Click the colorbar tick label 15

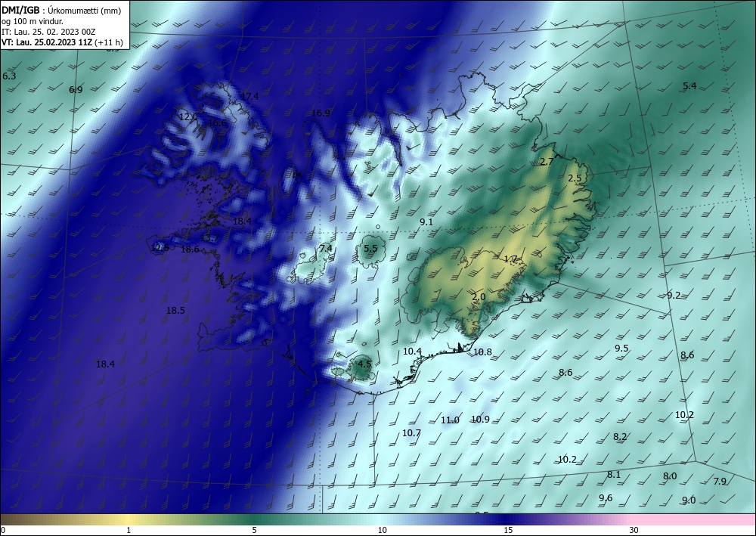pyautogui.click(x=508, y=530)
